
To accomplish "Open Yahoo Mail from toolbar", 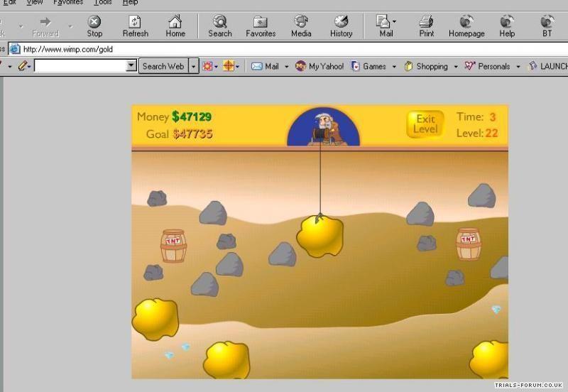I will pos(265,66).
